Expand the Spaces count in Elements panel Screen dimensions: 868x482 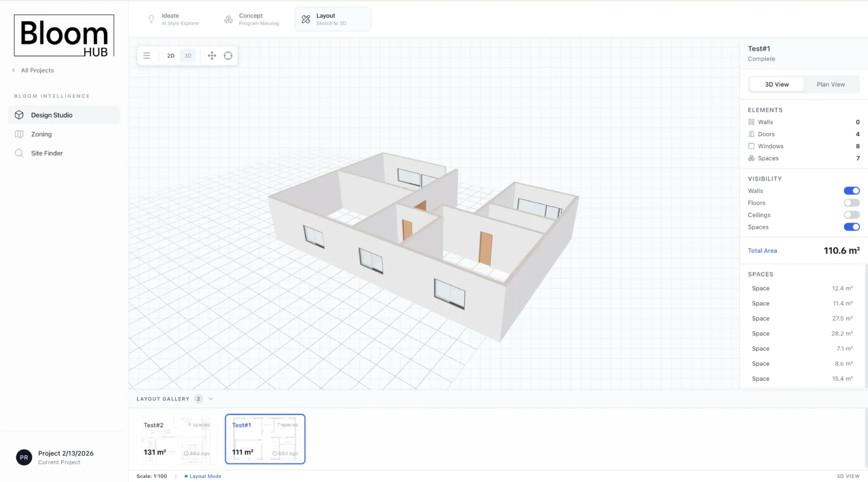(857, 158)
